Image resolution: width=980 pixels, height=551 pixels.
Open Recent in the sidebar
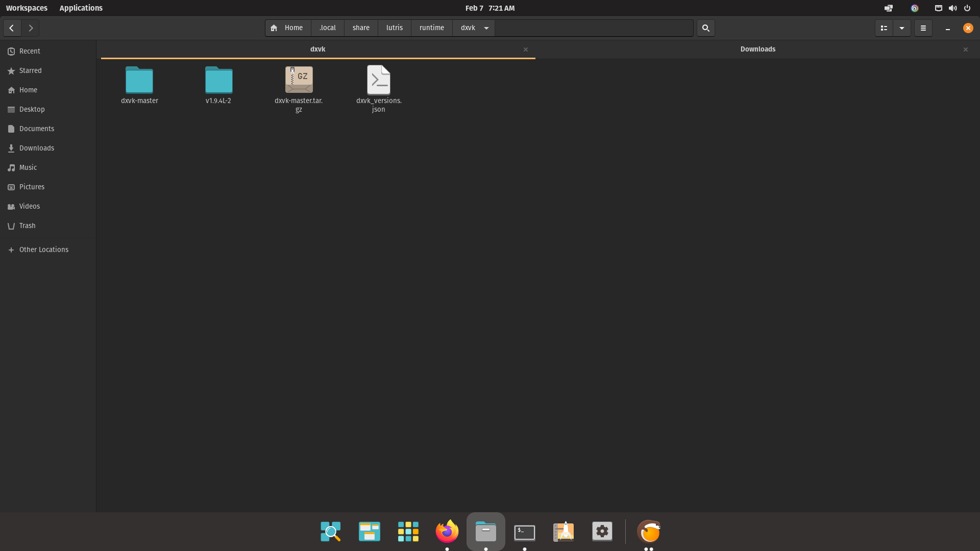point(48,51)
